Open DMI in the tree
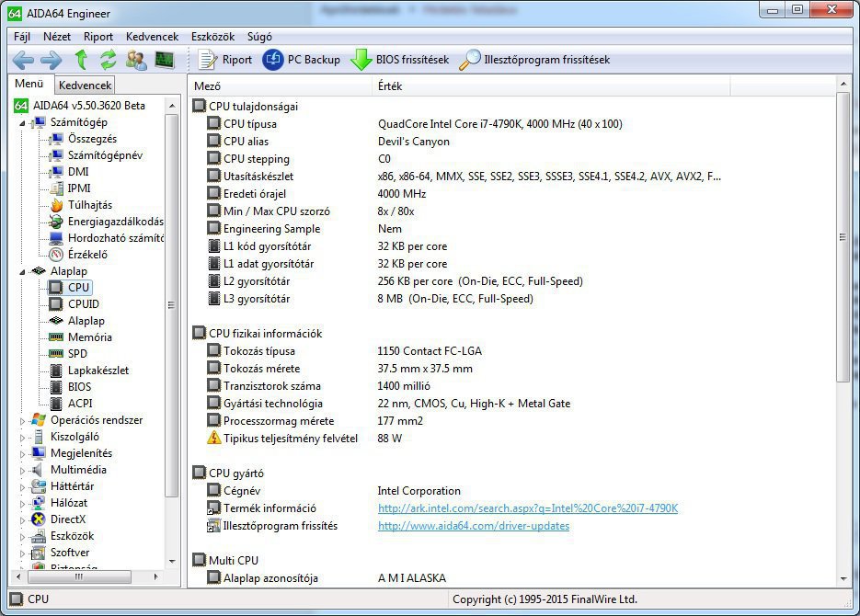 (x=78, y=172)
